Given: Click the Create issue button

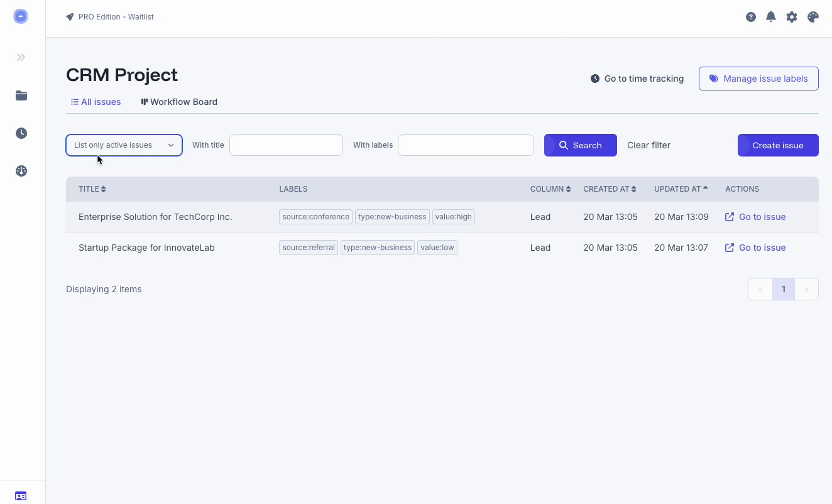Looking at the screenshot, I should [778, 145].
